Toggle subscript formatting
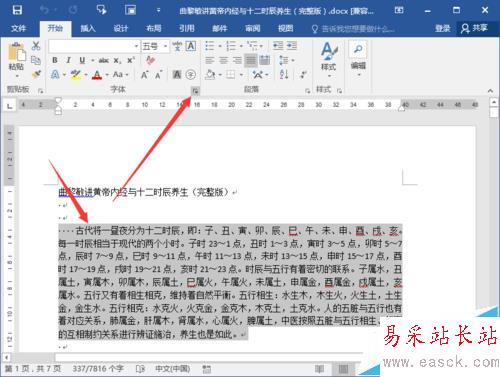 (x=117, y=61)
